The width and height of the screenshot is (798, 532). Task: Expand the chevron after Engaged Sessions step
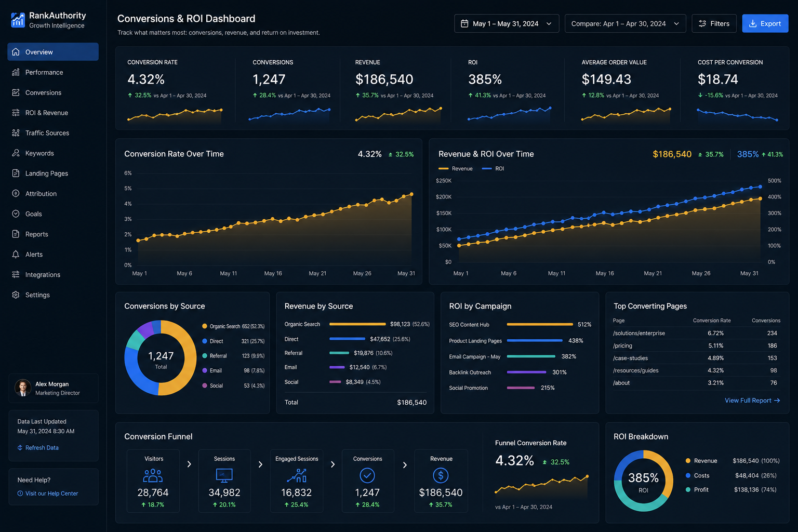(333, 464)
